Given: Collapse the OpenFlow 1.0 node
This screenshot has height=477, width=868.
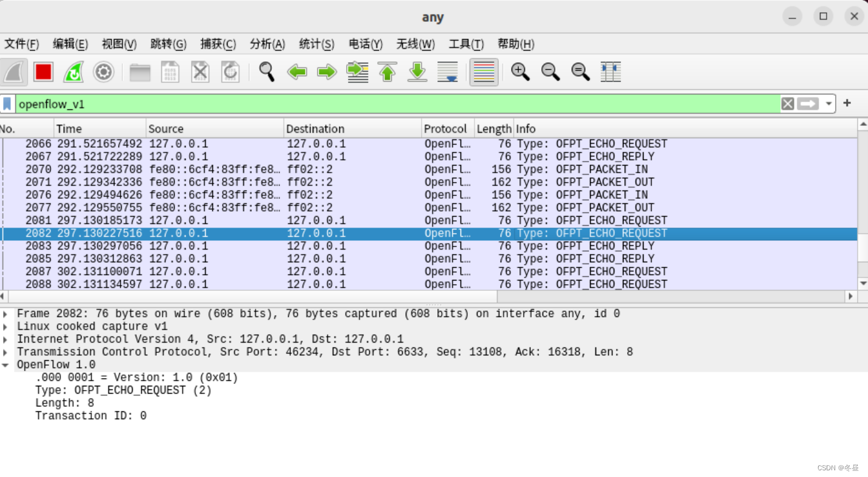Looking at the screenshot, I should (x=5, y=365).
